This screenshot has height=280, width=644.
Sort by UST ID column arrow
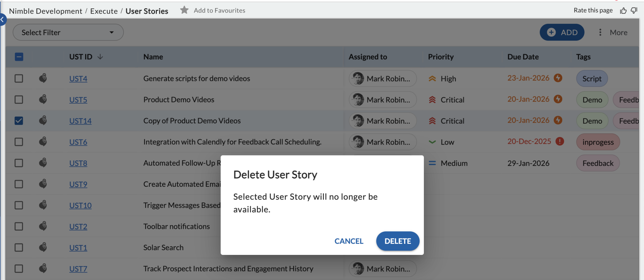pyautogui.click(x=100, y=57)
